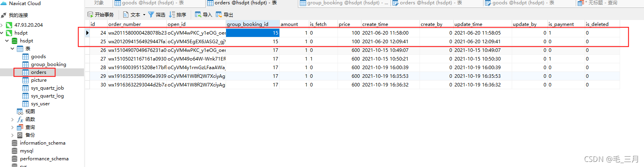The width and height of the screenshot is (644, 167).
Task: Click the Navicat Cloud header
Action: pos(25,4)
